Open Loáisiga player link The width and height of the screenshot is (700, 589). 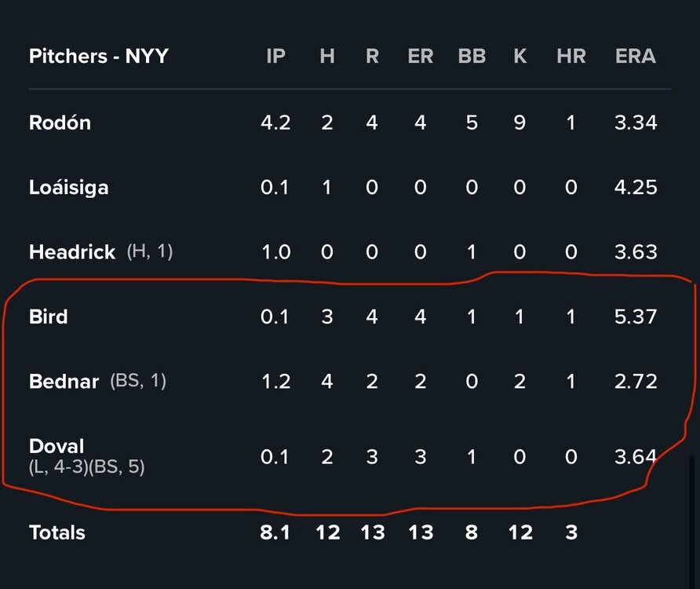point(68,188)
